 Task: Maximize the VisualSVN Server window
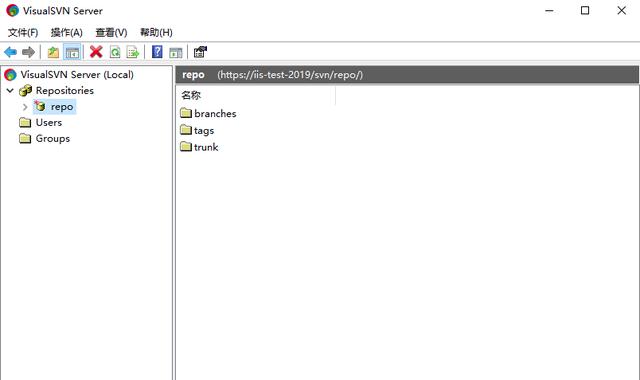click(585, 11)
